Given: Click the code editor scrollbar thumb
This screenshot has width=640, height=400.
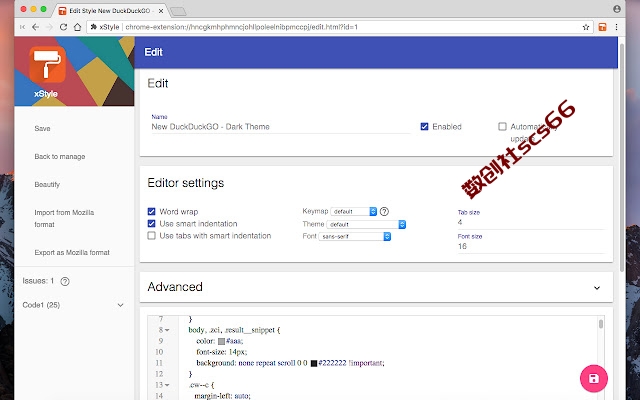Looking at the screenshot, I should (601, 324).
